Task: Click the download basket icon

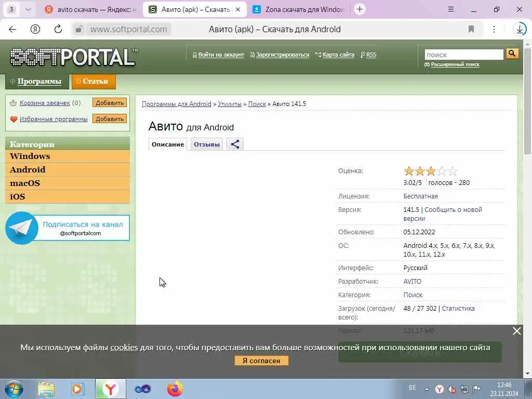Action: point(13,103)
